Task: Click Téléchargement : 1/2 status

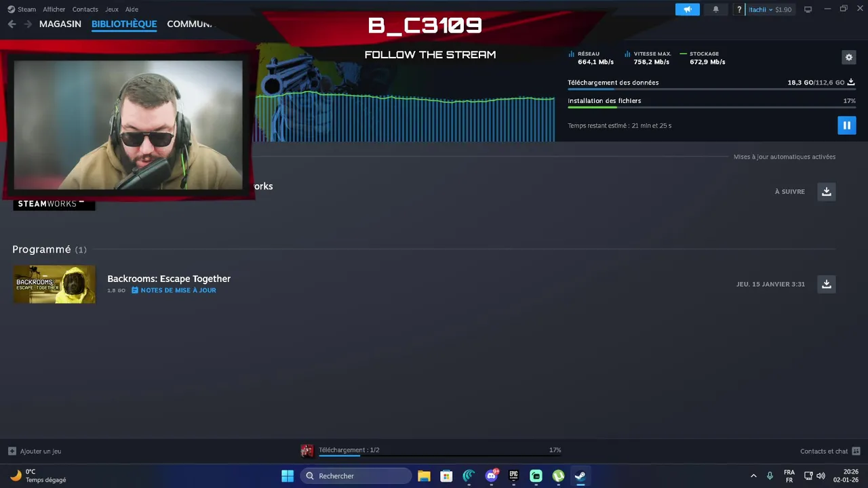Action: 349,450
